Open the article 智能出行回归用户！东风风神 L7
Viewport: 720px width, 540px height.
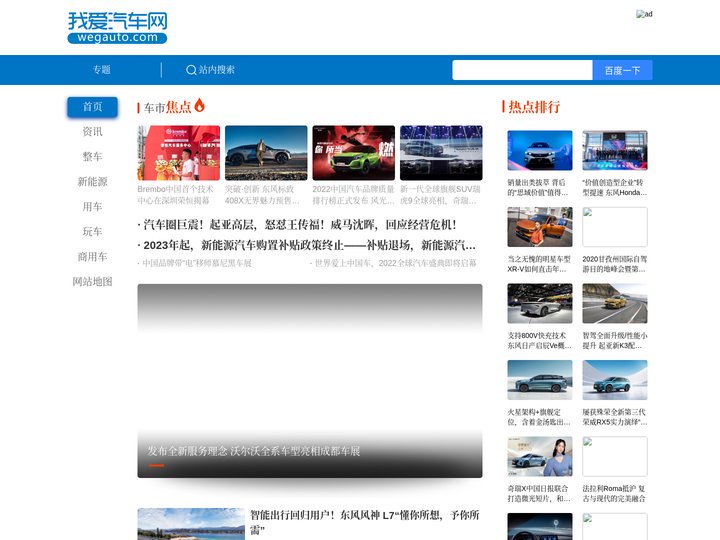(x=365, y=522)
